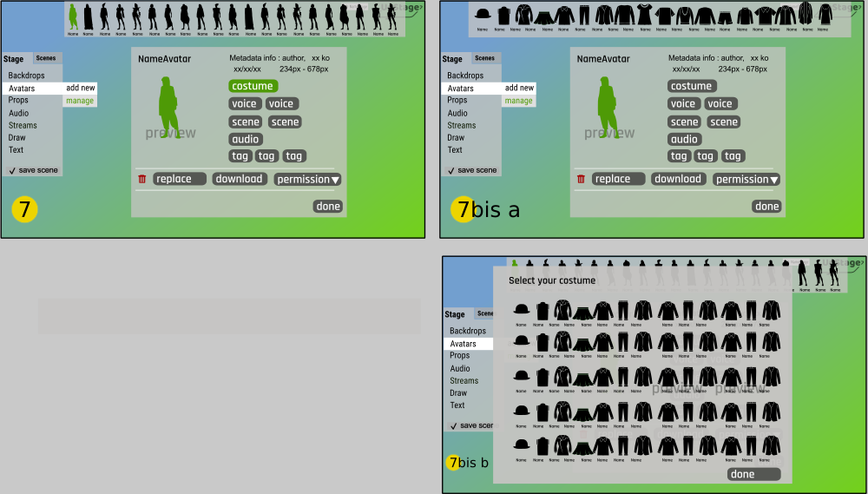Toggle save scene checkbox in panel 7

pyautogui.click(x=12, y=170)
